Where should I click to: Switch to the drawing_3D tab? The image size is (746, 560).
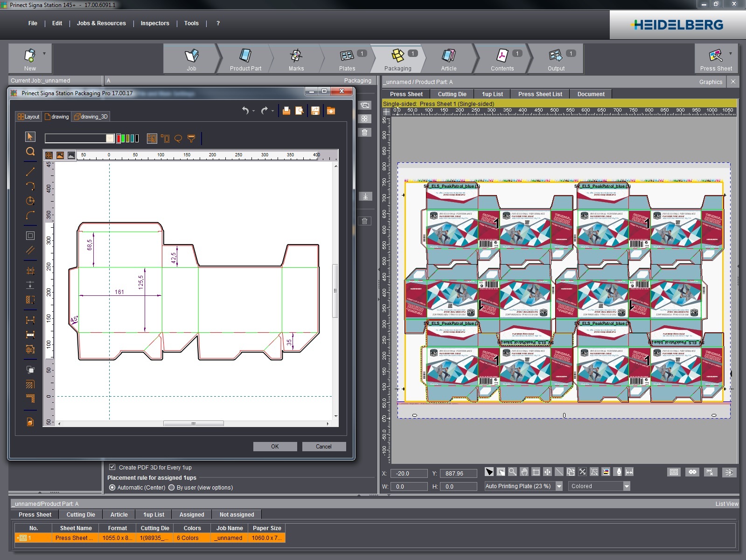pyautogui.click(x=91, y=117)
